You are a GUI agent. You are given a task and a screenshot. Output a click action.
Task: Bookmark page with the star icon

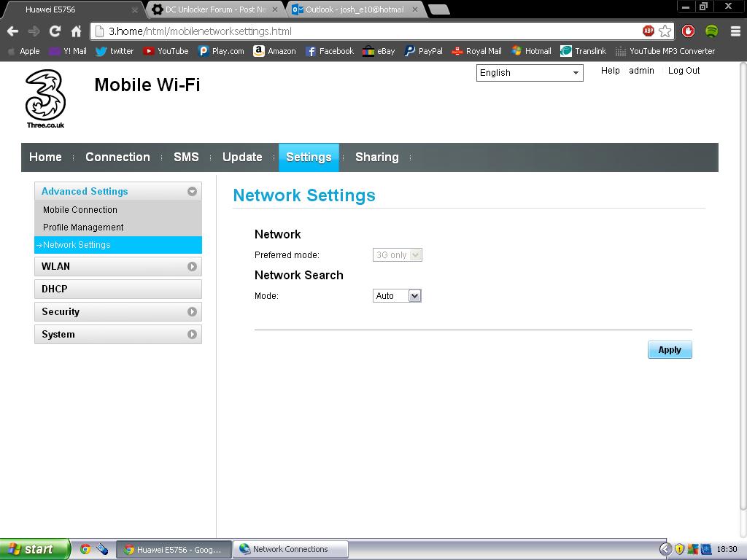pos(665,31)
